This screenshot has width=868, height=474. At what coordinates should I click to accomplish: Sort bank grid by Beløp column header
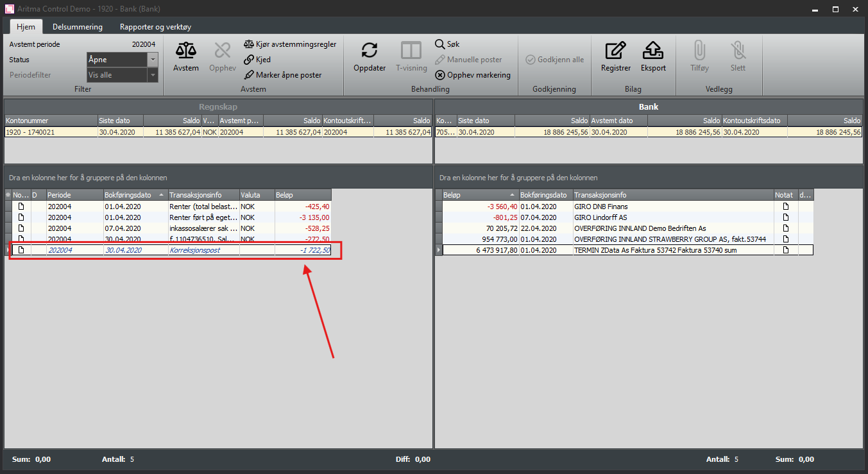pyautogui.click(x=475, y=195)
